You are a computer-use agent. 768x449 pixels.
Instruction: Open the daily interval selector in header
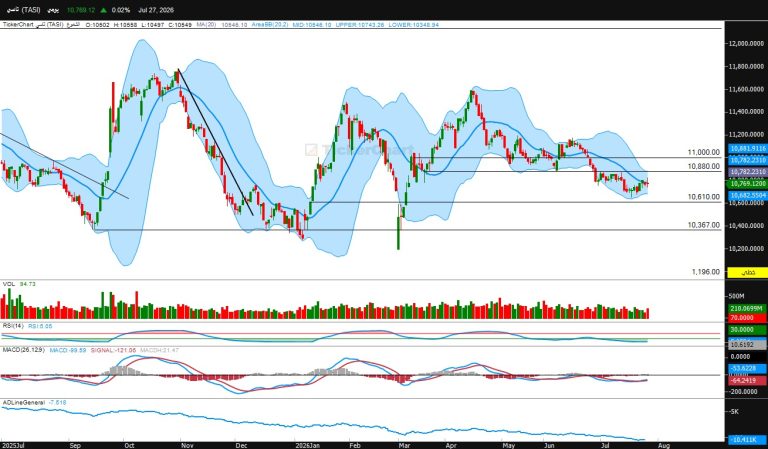[x=53, y=10]
